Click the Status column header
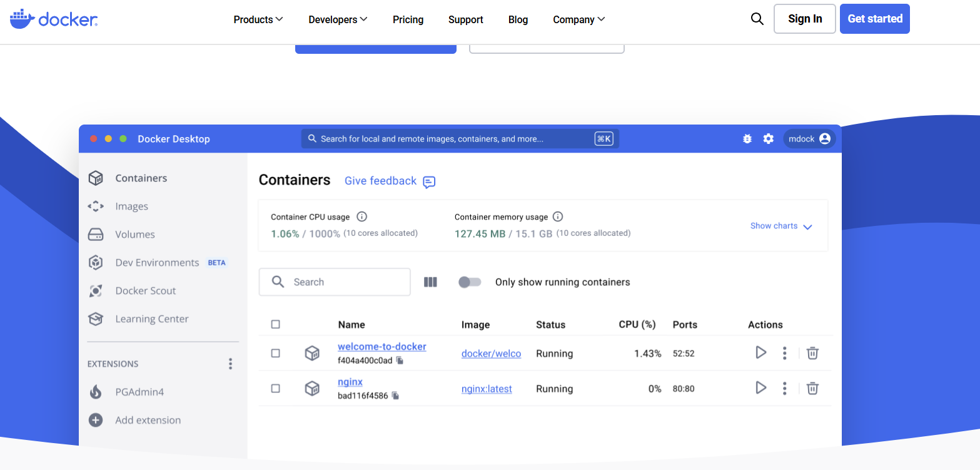This screenshot has height=470, width=980. click(x=551, y=325)
